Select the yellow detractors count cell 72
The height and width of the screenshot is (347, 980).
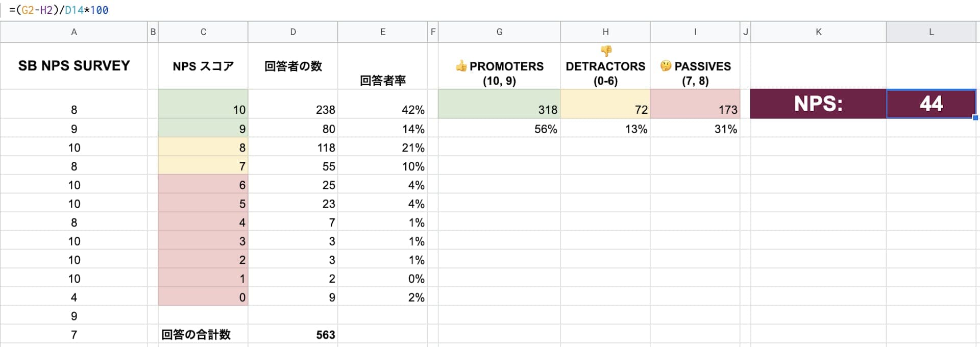605,105
